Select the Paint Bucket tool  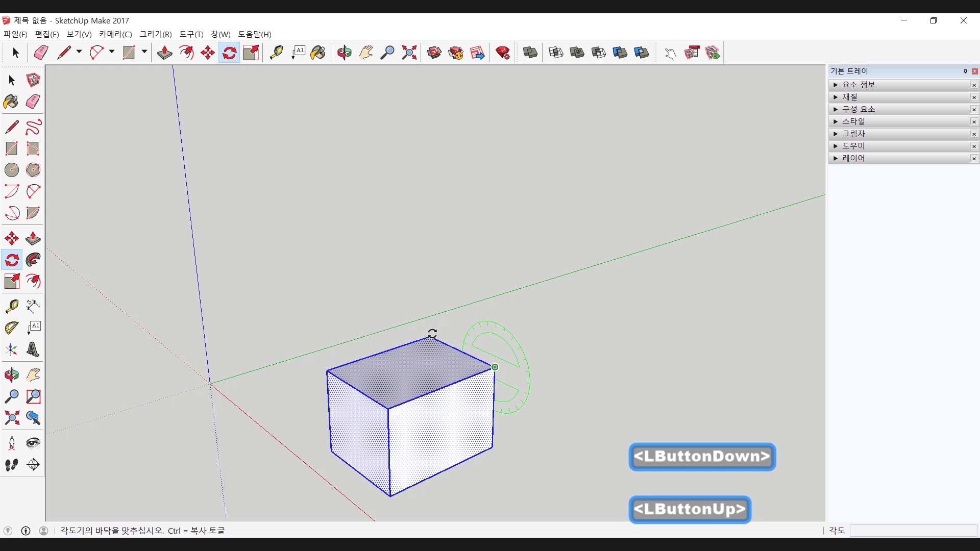[11, 102]
